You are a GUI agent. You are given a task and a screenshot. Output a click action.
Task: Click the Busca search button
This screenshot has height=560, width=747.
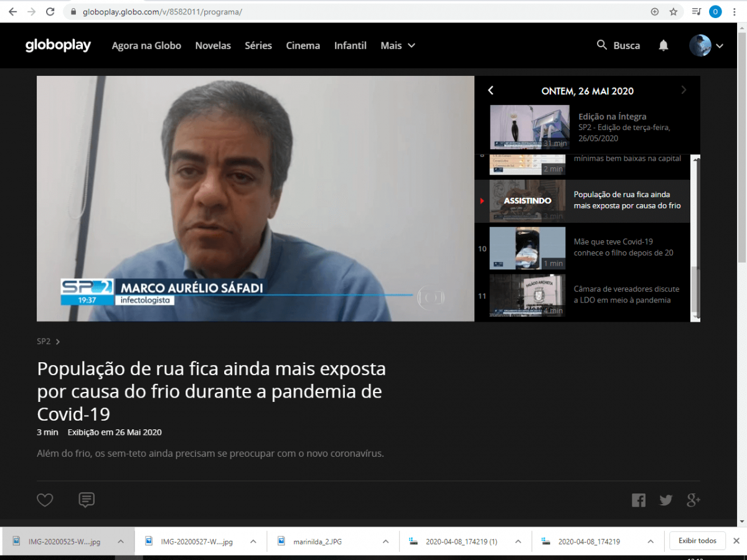(618, 45)
